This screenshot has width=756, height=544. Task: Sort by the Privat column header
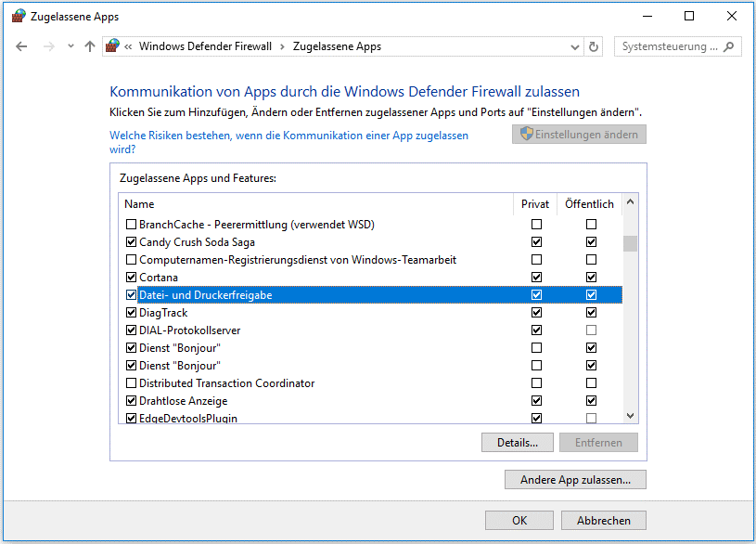tap(535, 204)
